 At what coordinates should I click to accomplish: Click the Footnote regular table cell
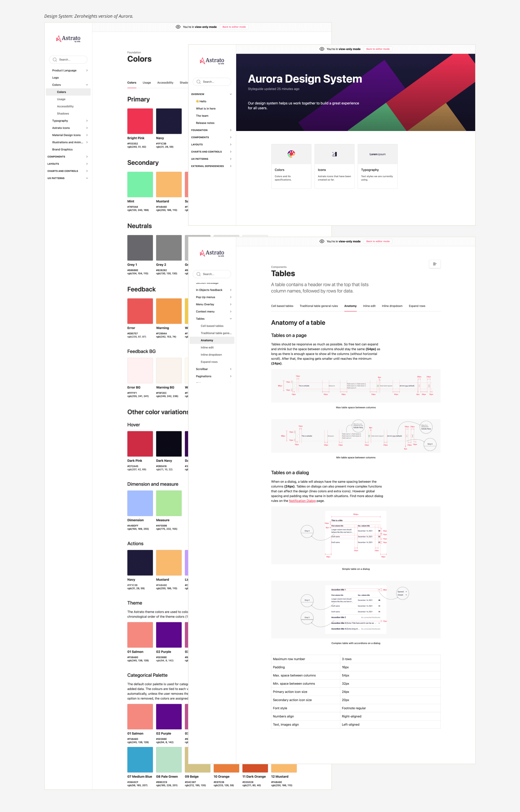pos(390,708)
